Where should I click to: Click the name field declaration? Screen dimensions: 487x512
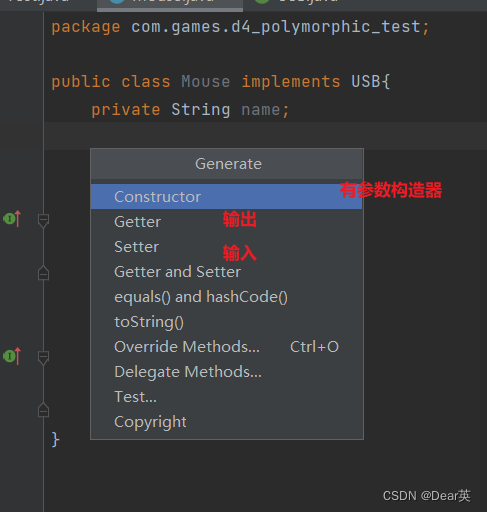pyautogui.click(x=260, y=110)
